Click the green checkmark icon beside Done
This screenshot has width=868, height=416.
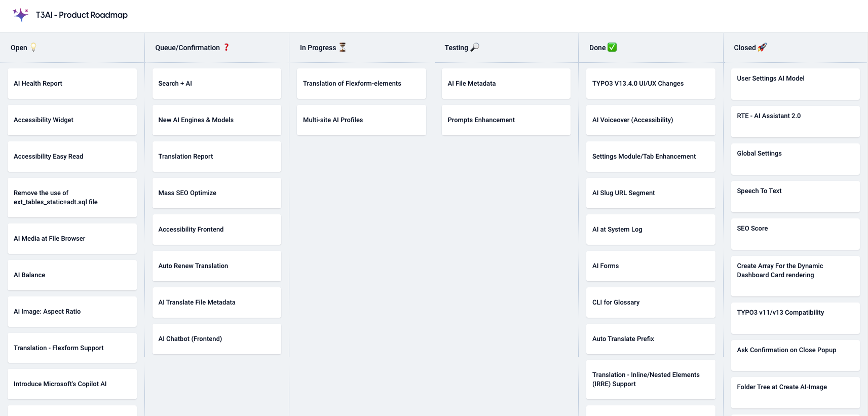click(x=612, y=47)
